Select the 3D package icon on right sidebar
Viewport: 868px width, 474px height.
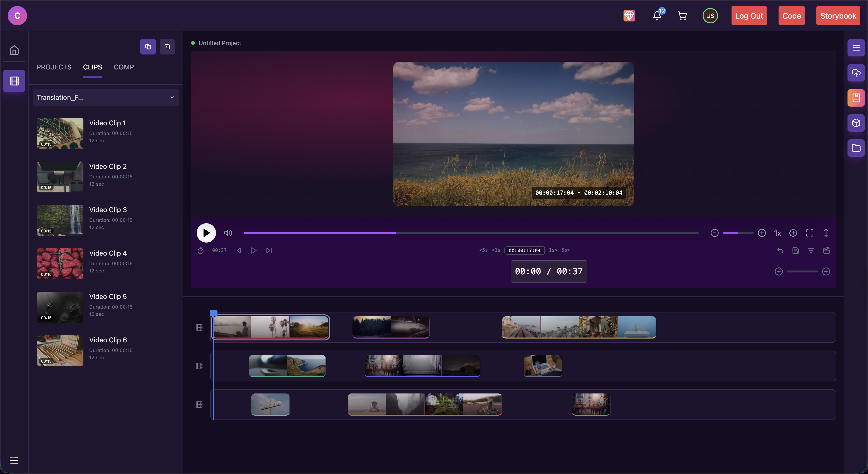(856, 123)
